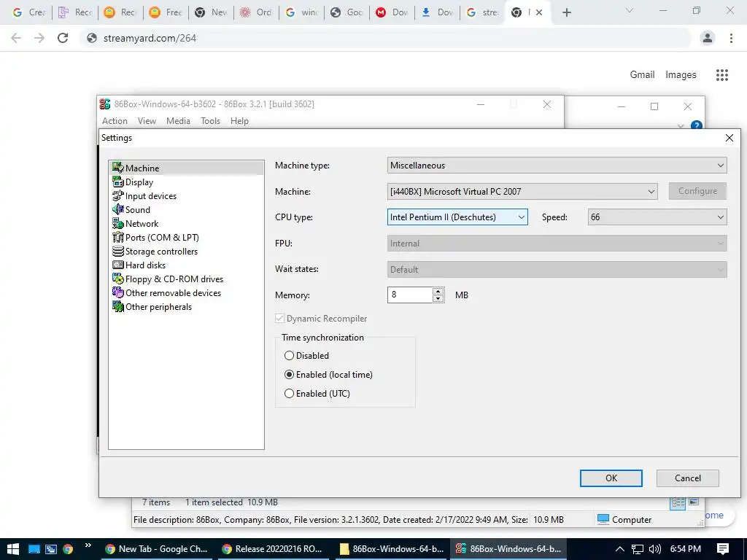Open the Windows Start menu
Image resolution: width=747 pixels, height=560 pixels.
point(13,549)
